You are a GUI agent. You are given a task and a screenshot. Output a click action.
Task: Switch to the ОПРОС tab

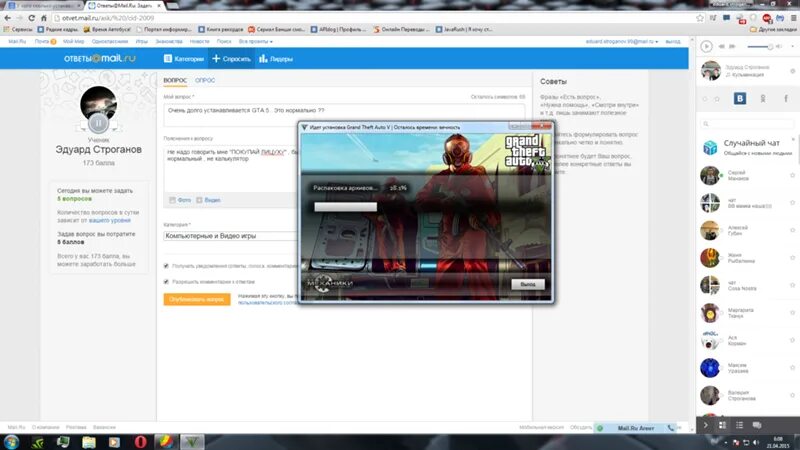tap(205, 81)
